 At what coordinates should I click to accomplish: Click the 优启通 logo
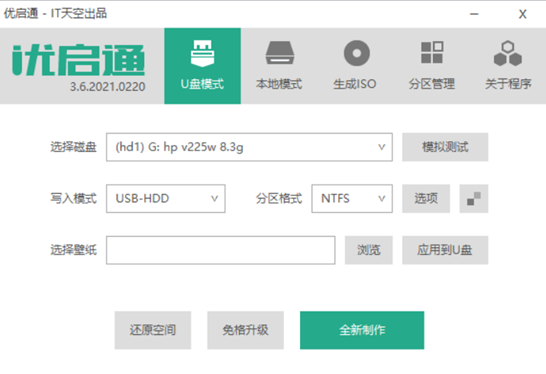[78, 60]
